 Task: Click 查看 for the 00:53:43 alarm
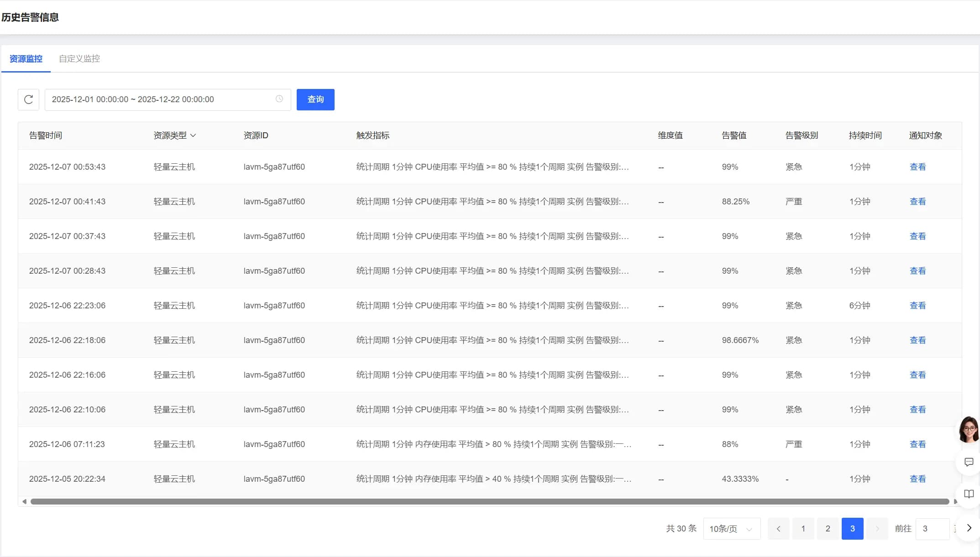[x=917, y=167]
